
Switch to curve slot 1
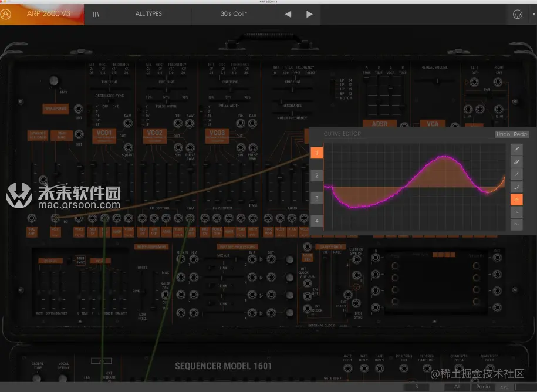pos(317,153)
